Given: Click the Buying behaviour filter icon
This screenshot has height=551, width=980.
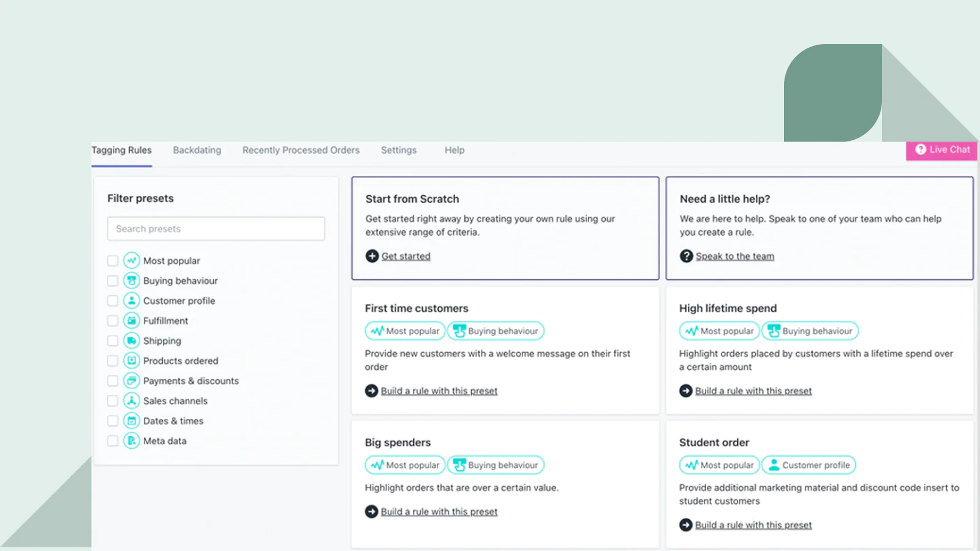Looking at the screenshot, I should click(132, 280).
